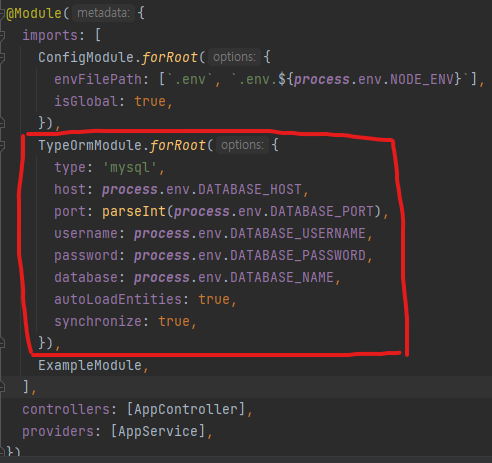
Task: Click the envFilePath property
Action: pos(98,79)
